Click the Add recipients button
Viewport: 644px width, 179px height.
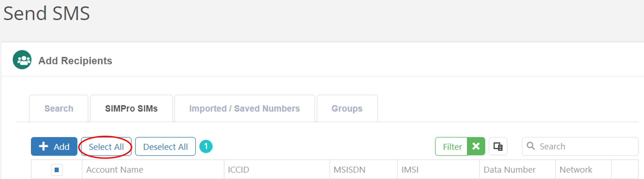pyautogui.click(x=54, y=146)
